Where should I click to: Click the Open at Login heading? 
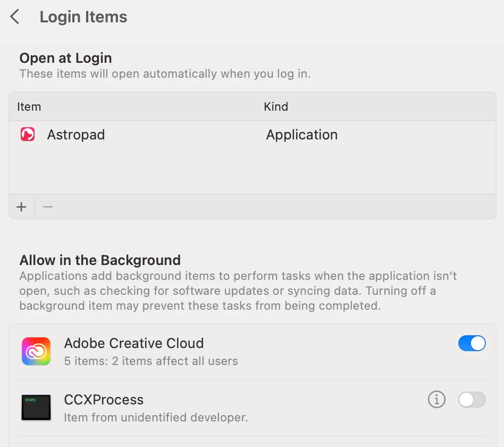[66, 58]
